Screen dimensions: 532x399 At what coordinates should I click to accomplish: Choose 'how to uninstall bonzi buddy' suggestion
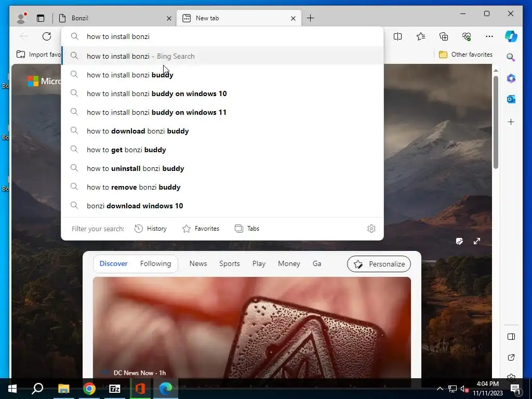tap(222, 168)
